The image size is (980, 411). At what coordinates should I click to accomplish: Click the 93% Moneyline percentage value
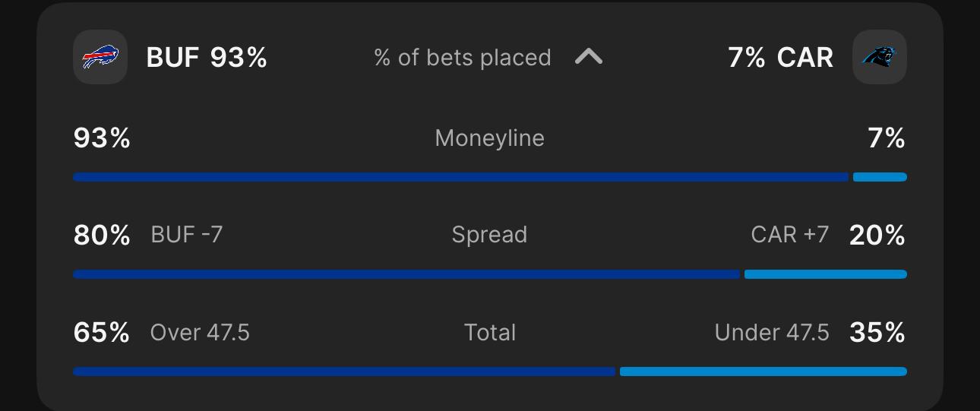(x=102, y=138)
